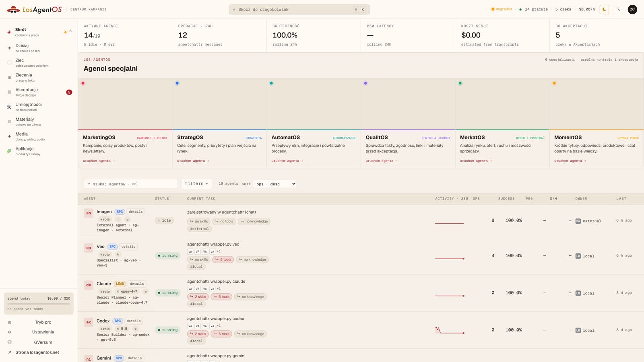The image size is (644, 362).
Task: Click the Claude agent avatar icon
Action: (89, 285)
